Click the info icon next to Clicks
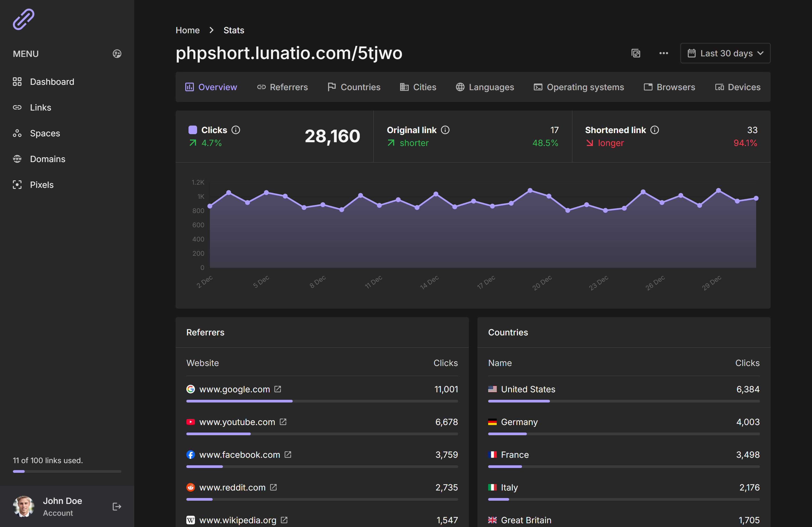The width and height of the screenshot is (812, 527). click(236, 130)
